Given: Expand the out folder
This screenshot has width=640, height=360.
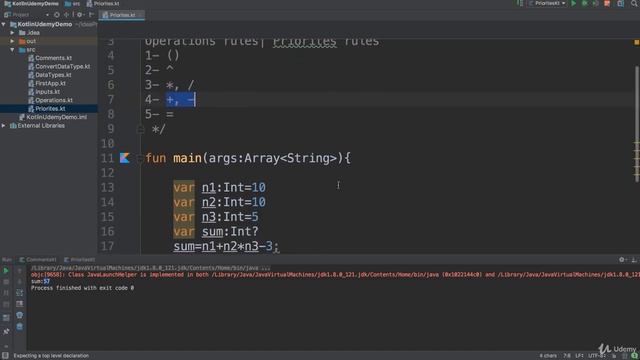Looking at the screenshot, I should point(13,41).
